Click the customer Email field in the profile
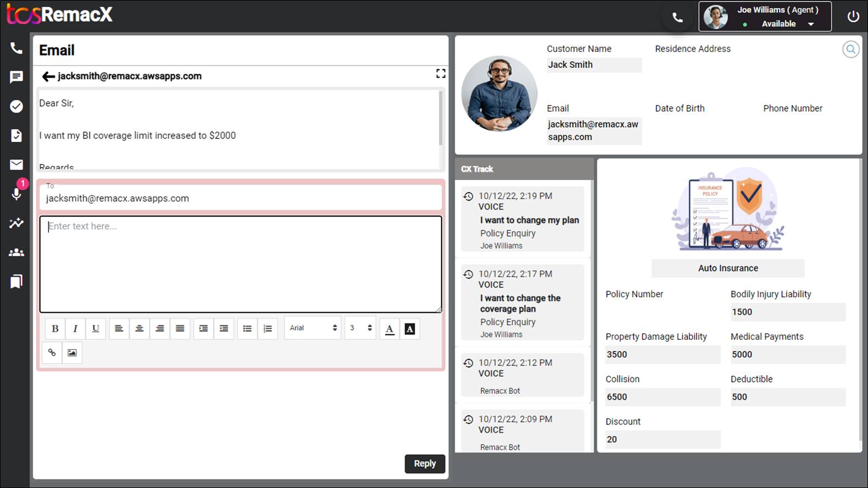Viewport: 868px width, 488px height. point(594,130)
